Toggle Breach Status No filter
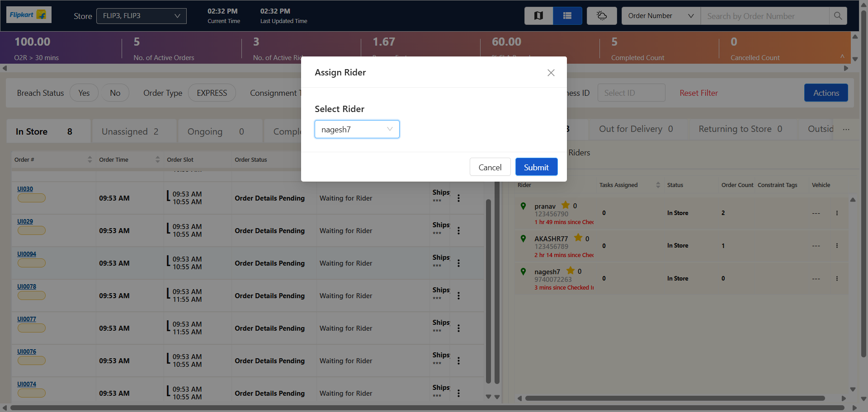Viewport: 868px width, 412px height. 115,93
